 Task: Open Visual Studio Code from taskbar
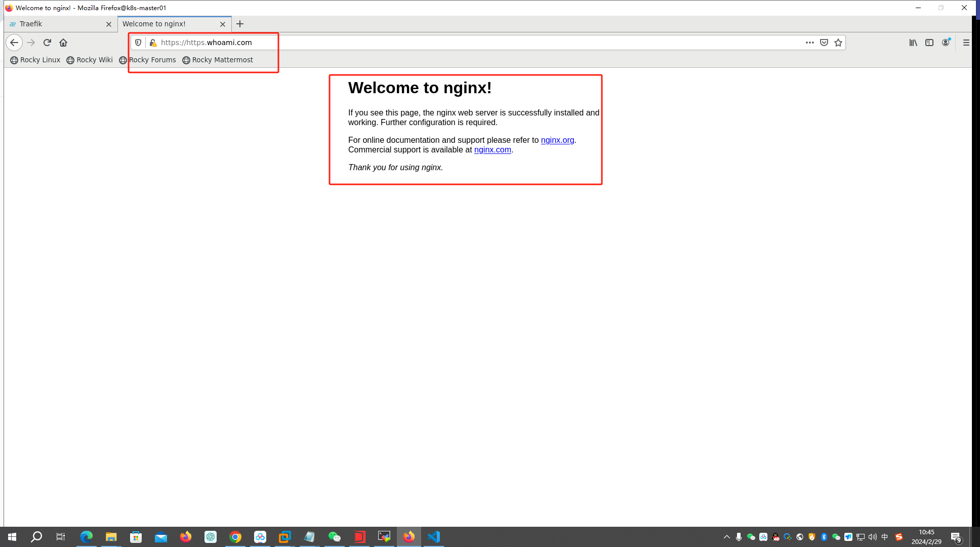(x=434, y=537)
